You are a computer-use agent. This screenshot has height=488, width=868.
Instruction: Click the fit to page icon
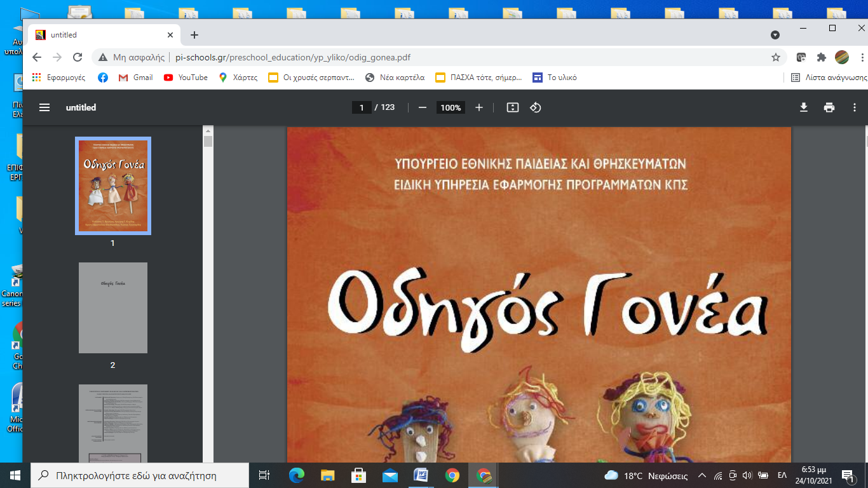tap(512, 107)
